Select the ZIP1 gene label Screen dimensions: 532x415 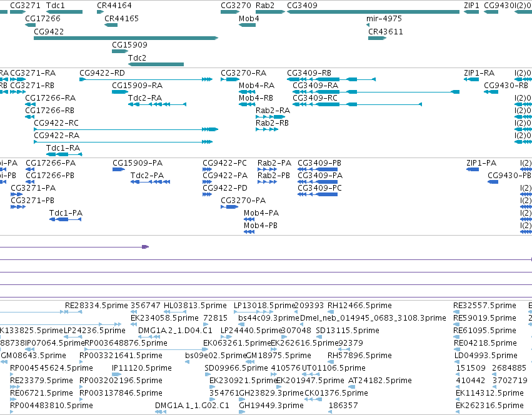pos(471,6)
